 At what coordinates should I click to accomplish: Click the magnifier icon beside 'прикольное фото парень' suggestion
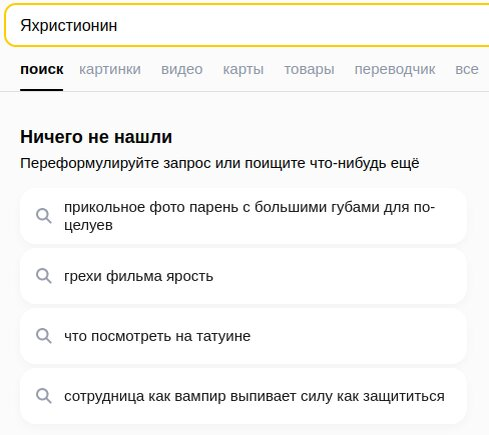[x=44, y=216]
